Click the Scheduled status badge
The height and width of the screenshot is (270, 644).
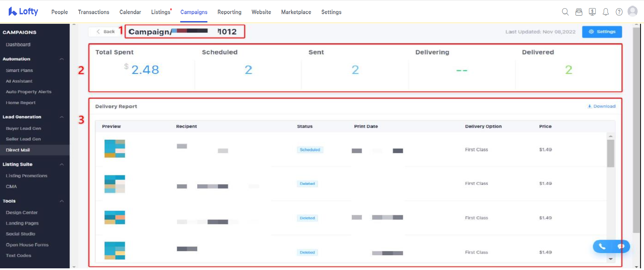(x=310, y=150)
